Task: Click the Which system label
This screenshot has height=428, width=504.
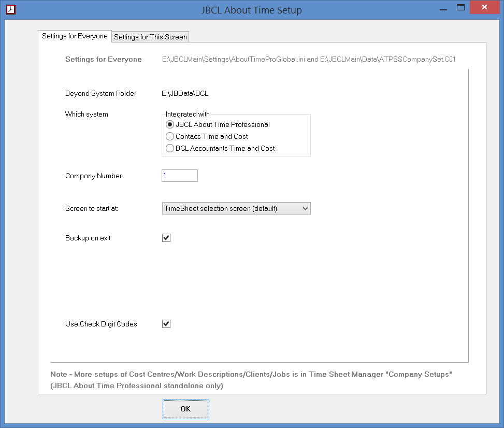Action: tap(87, 114)
